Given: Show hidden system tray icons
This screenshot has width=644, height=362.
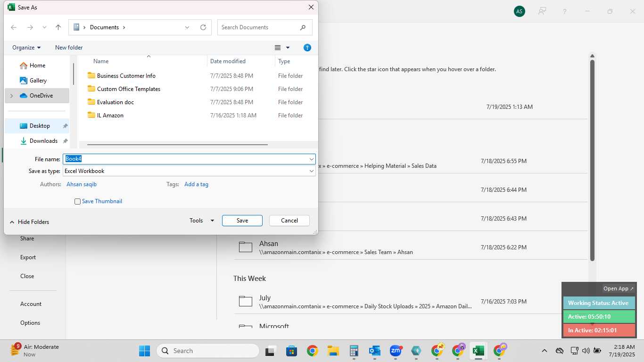Looking at the screenshot, I should 544,351.
